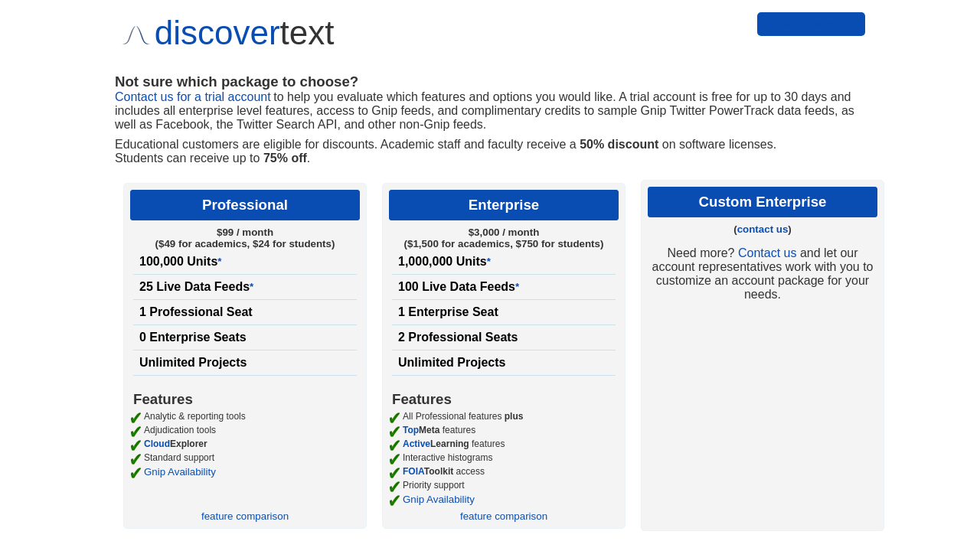This screenshot has width=980, height=551.
Task: Open the CloudExplorer link in Professional features
Action: 175,444
